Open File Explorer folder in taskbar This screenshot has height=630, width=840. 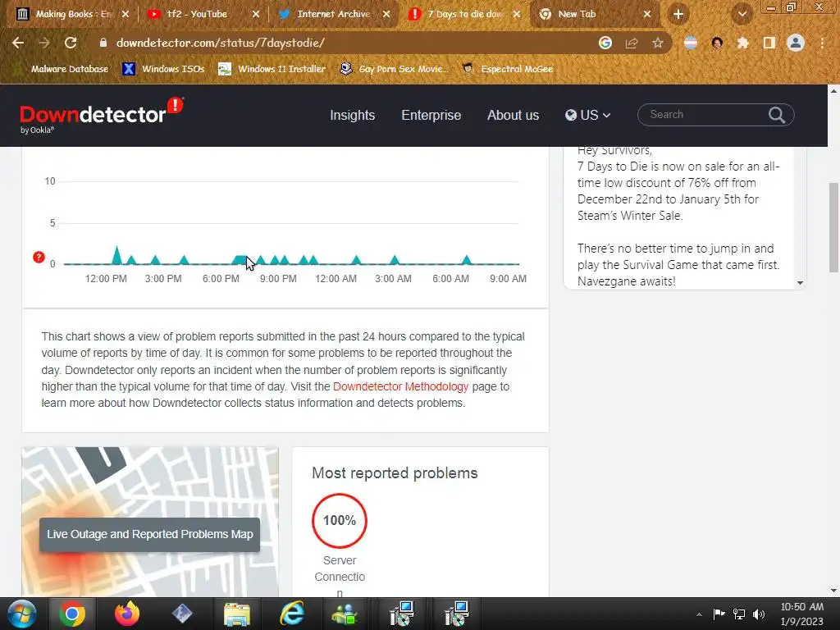coord(237,614)
